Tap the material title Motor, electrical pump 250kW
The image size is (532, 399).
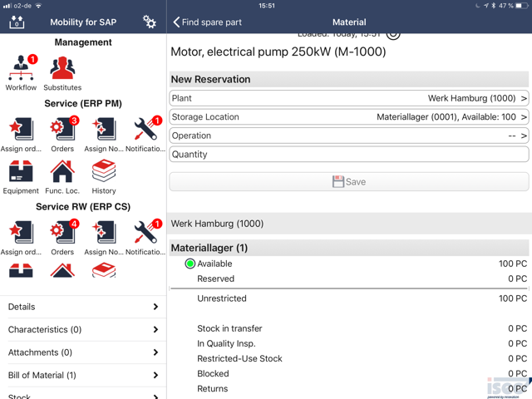pyautogui.click(x=278, y=52)
